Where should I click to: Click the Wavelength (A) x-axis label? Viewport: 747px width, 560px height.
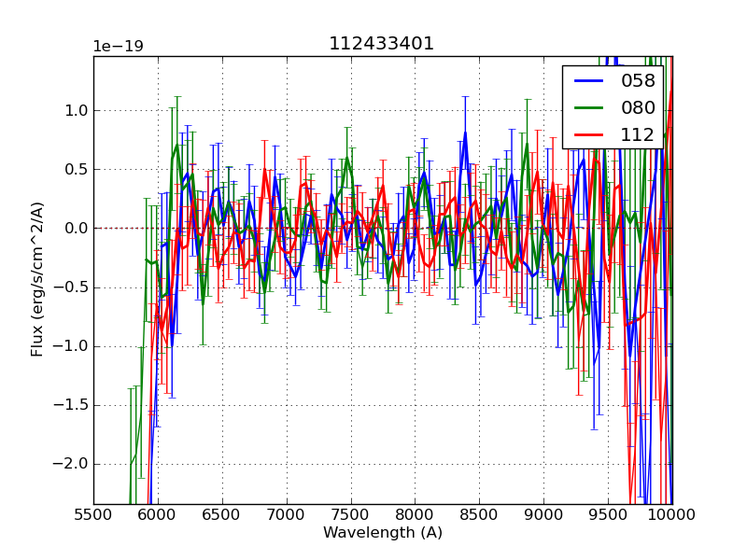(383, 533)
